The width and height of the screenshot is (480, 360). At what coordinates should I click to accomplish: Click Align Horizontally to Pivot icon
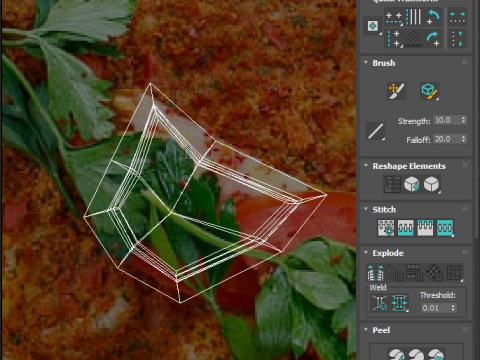[394, 17]
